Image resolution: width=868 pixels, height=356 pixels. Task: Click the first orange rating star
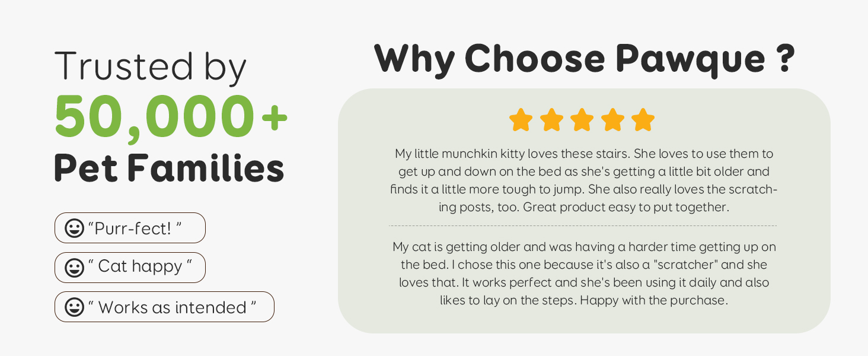[x=521, y=120]
